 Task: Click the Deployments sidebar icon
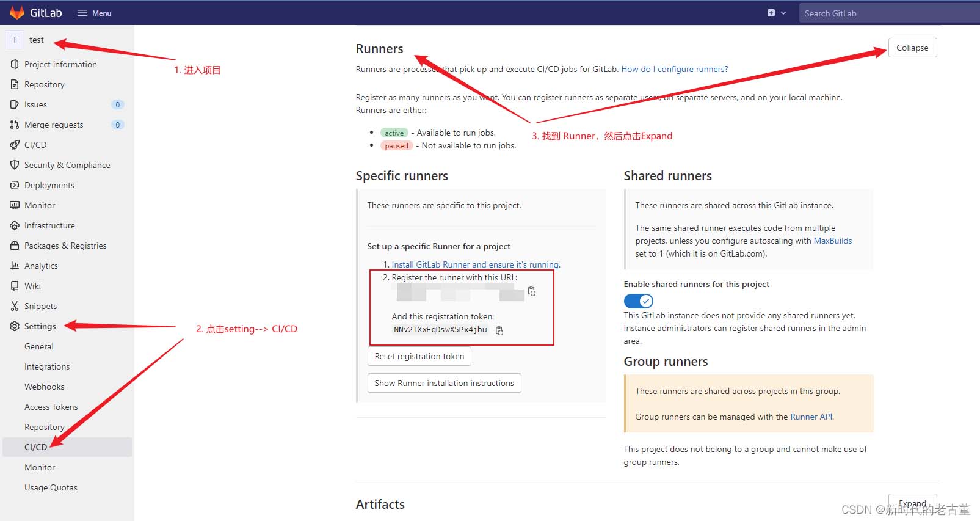pyautogui.click(x=15, y=185)
